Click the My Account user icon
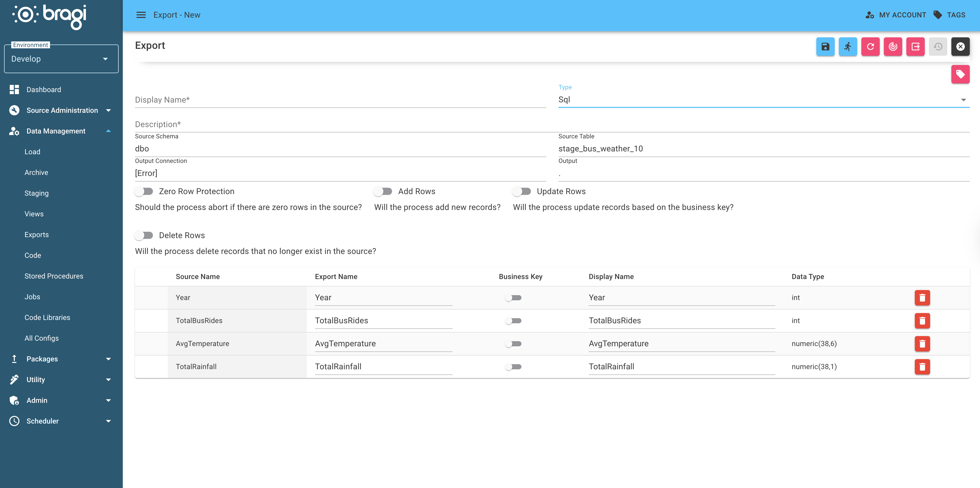 click(870, 15)
